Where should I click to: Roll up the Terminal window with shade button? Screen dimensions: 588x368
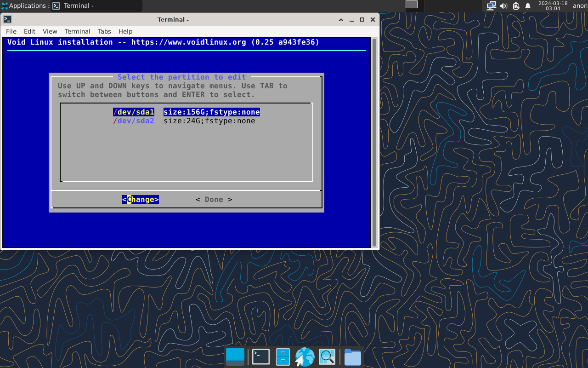pos(341,20)
